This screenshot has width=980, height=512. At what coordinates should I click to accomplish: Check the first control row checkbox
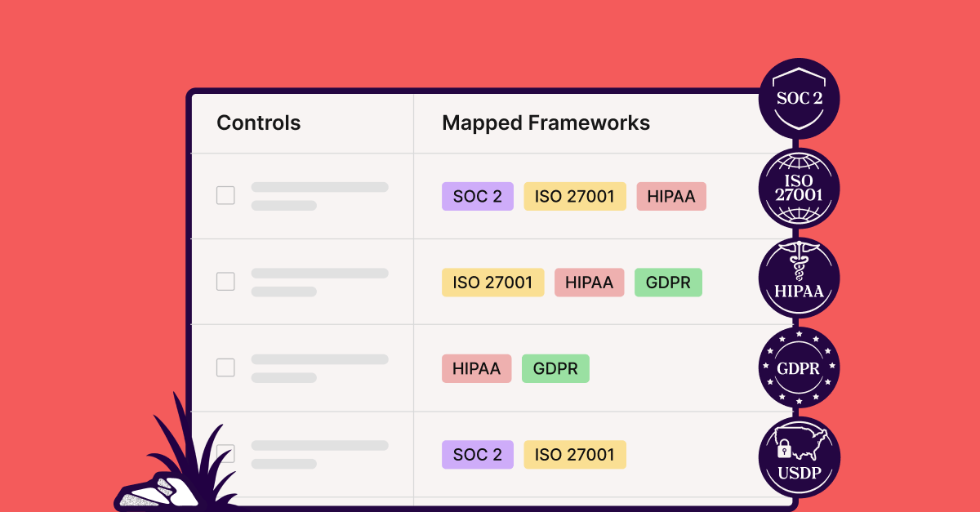click(x=225, y=196)
